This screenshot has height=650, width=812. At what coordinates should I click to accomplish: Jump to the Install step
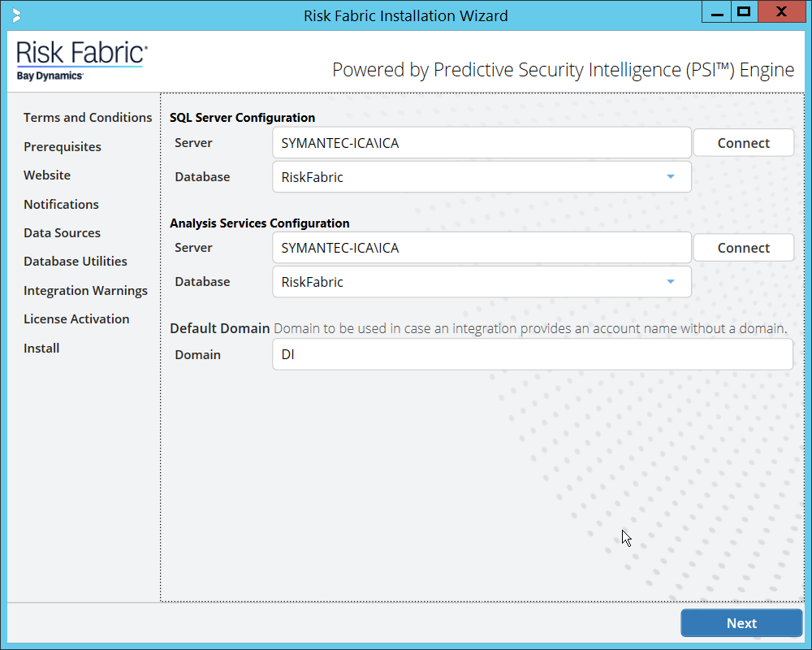click(41, 349)
